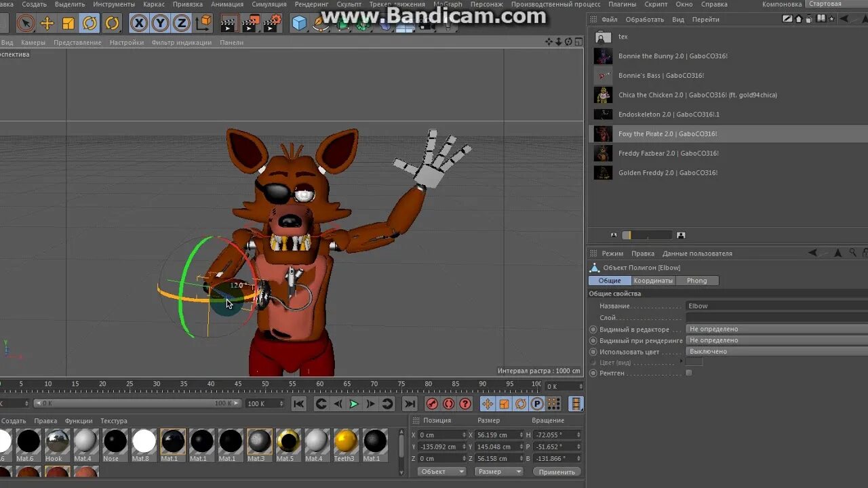
Task: Add a cube primitive object
Action: click(x=299, y=24)
